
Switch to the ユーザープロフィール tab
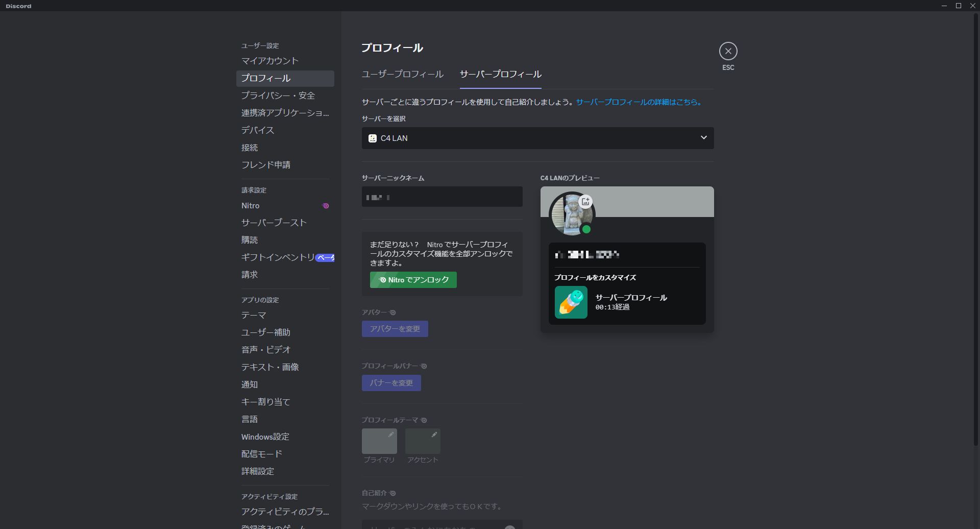pos(402,74)
